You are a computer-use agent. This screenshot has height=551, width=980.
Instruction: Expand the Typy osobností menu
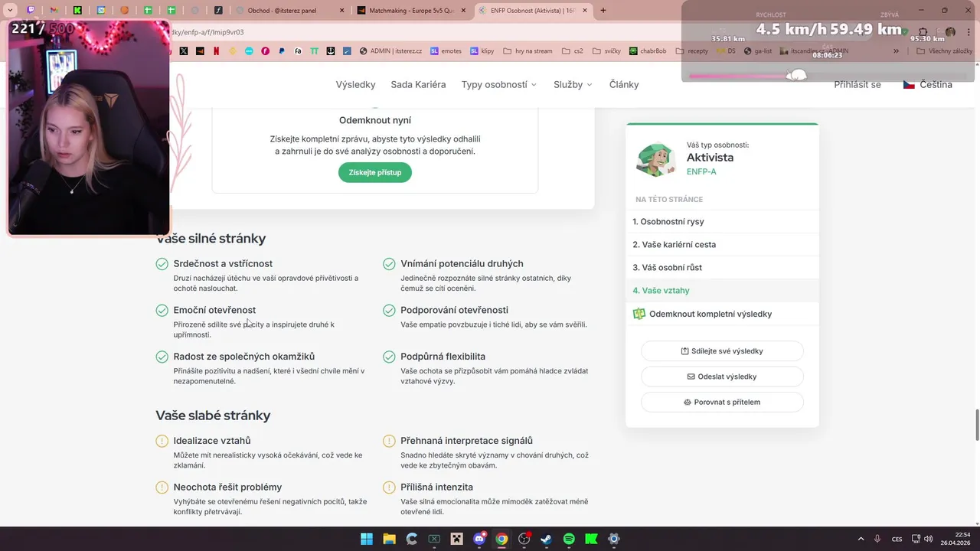(499, 84)
